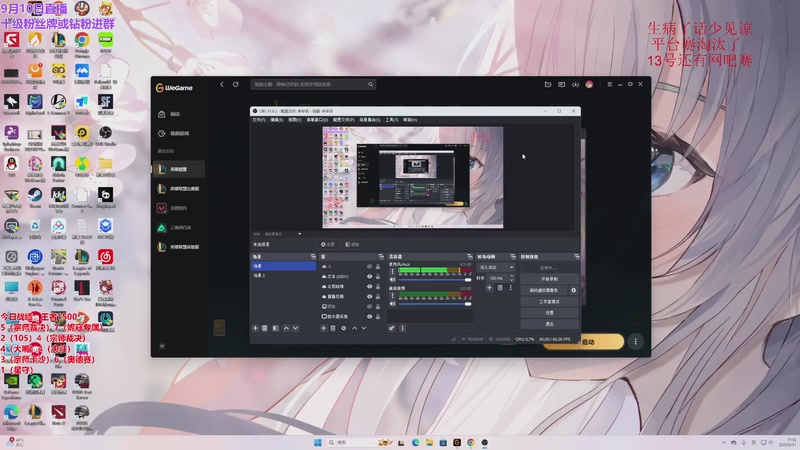Click 退出 button in OBS Controls
The image size is (800, 450).
click(549, 324)
